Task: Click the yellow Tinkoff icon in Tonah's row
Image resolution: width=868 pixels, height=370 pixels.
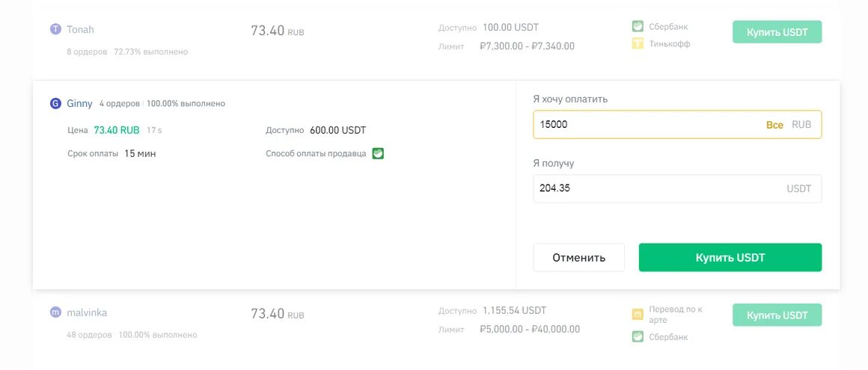Action: point(638,43)
